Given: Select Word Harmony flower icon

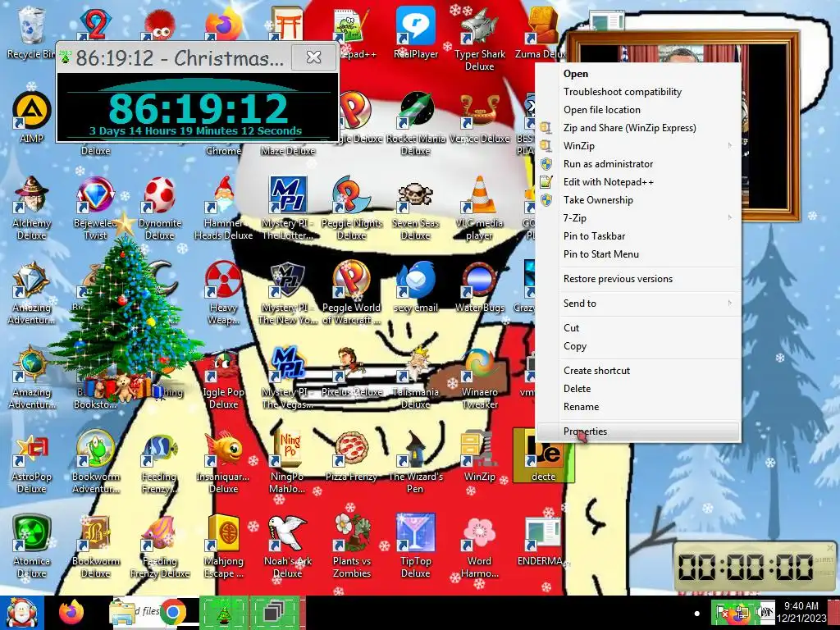Looking at the screenshot, I should 479,546.
